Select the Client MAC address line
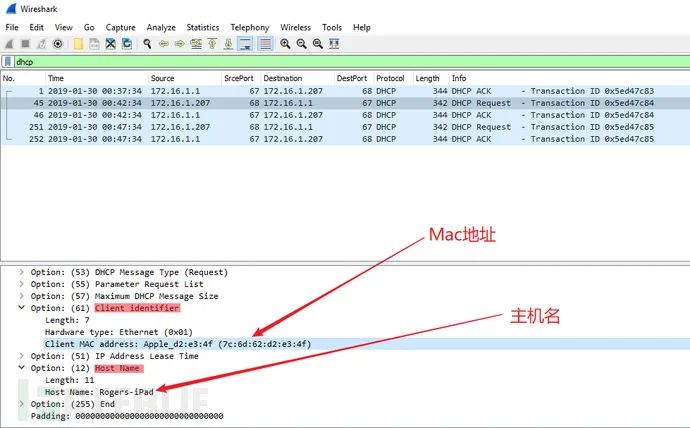690x428 pixels. 178,344
